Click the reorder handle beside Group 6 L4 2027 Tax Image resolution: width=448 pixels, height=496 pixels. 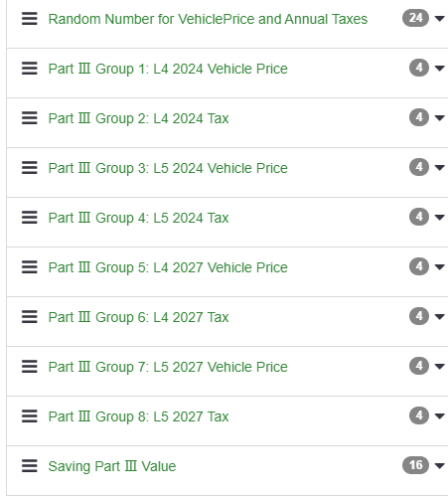(30, 317)
